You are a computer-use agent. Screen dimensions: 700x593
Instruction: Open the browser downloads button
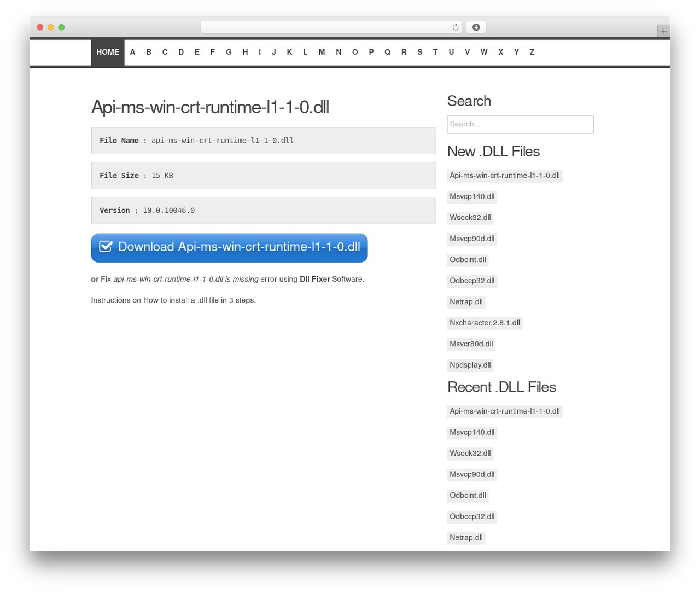(x=476, y=27)
